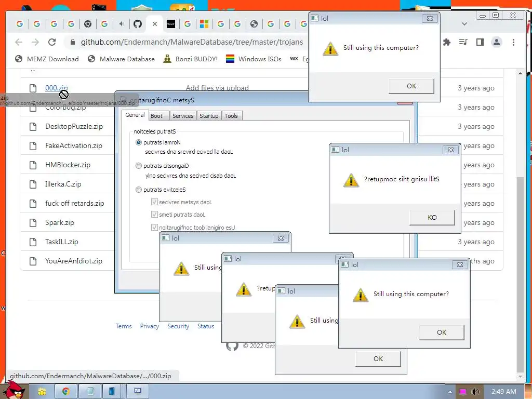Screen dimensions: 532x399
Task: Click warning icon in mirrored '?retupmoc' dialog
Action: tap(351, 180)
